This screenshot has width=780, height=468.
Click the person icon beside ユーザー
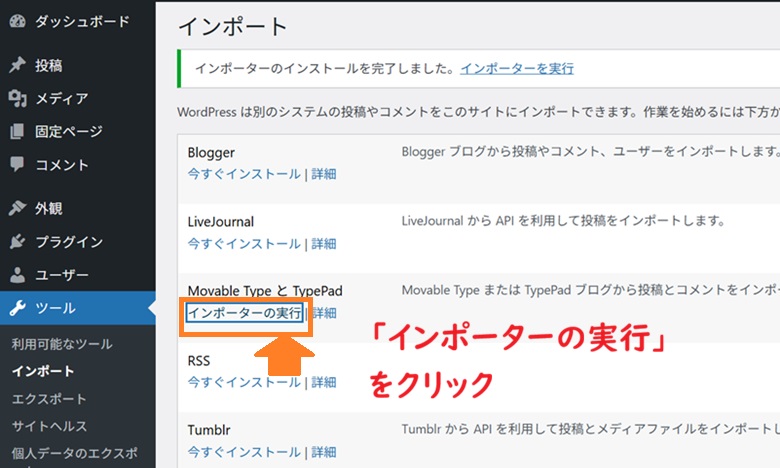(17, 275)
